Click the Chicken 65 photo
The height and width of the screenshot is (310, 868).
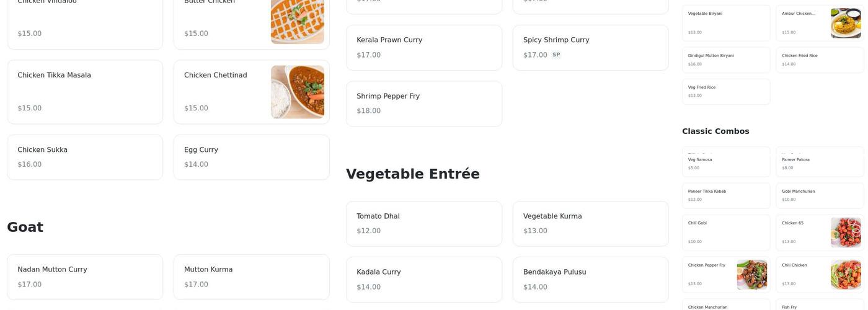tap(846, 232)
